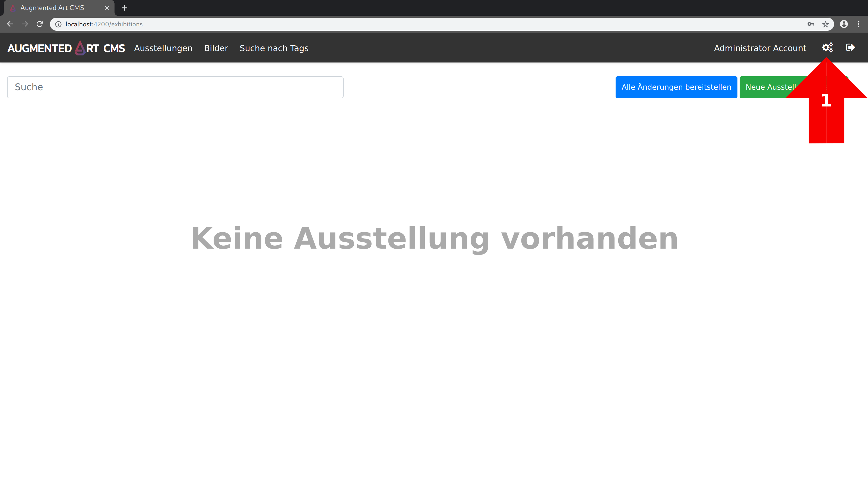868x479 pixels.
Task: Open the Bilder navigation item
Action: click(x=216, y=48)
